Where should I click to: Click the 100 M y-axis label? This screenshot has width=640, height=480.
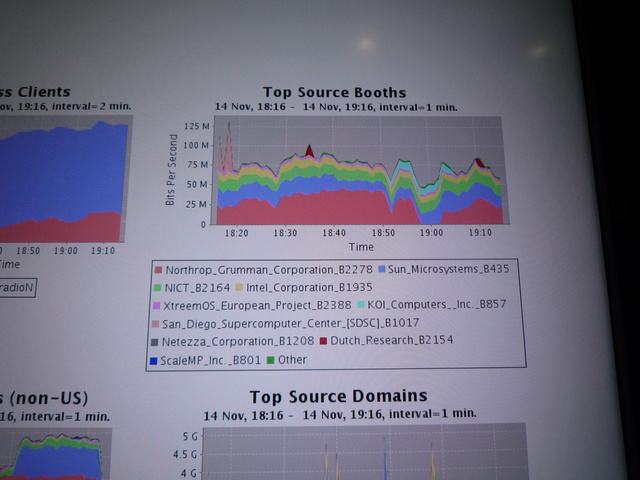tap(196, 145)
